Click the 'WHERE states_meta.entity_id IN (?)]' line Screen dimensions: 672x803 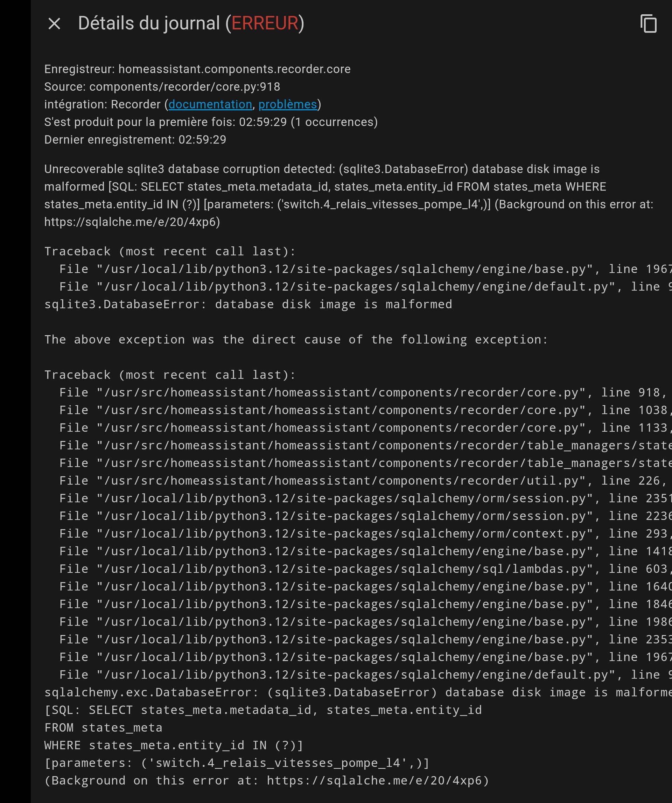174,745
